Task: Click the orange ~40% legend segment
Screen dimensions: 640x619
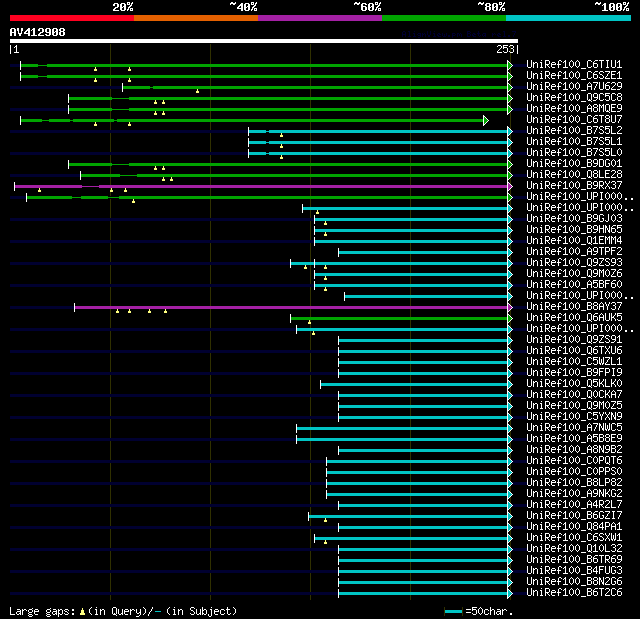Action: [196, 18]
